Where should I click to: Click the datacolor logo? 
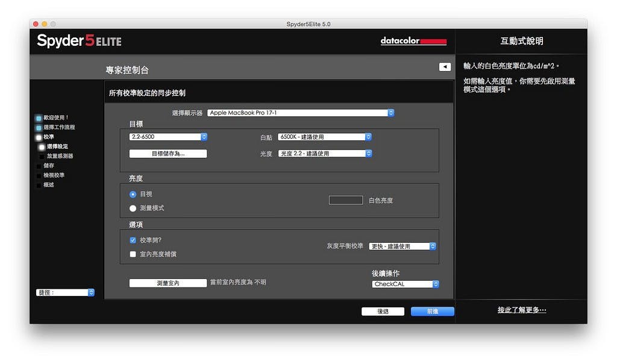click(x=413, y=41)
